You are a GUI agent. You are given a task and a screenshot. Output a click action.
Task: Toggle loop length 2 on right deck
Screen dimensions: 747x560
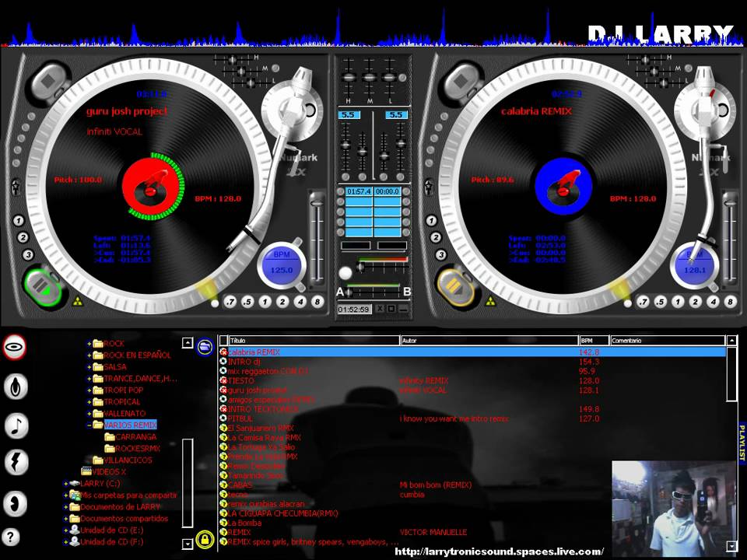coord(695,302)
